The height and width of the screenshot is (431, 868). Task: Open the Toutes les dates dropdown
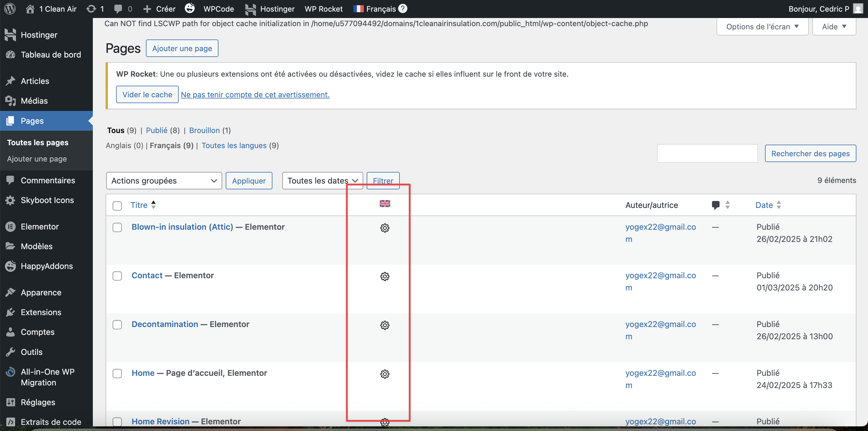coord(323,181)
